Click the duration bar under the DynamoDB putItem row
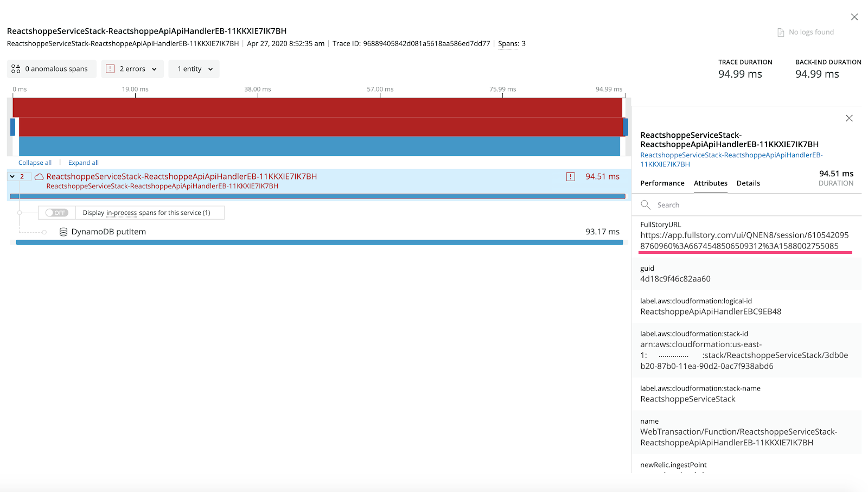The height and width of the screenshot is (492, 868). pyautogui.click(x=320, y=242)
